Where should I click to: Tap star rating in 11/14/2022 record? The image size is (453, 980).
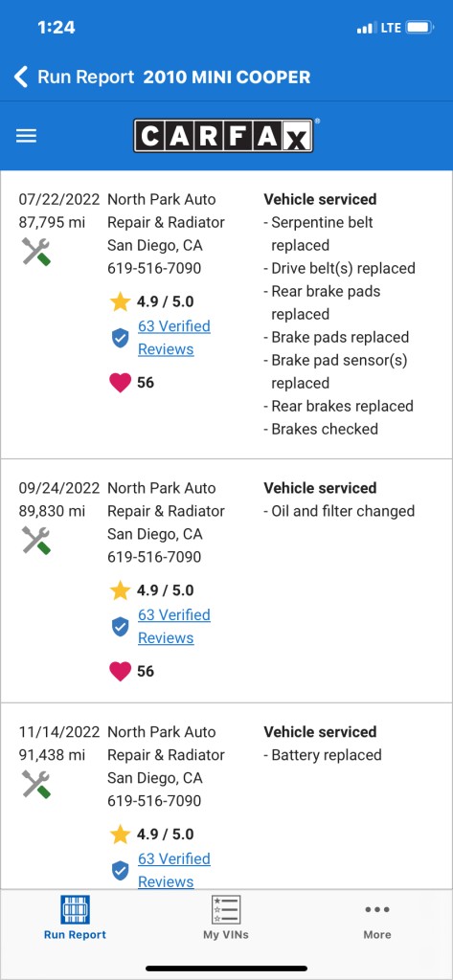(151, 835)
